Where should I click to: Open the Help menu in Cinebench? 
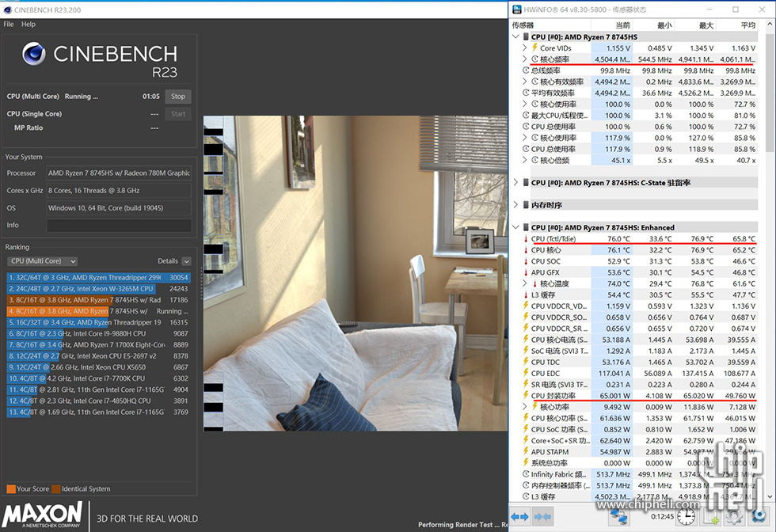pos(29,24)
